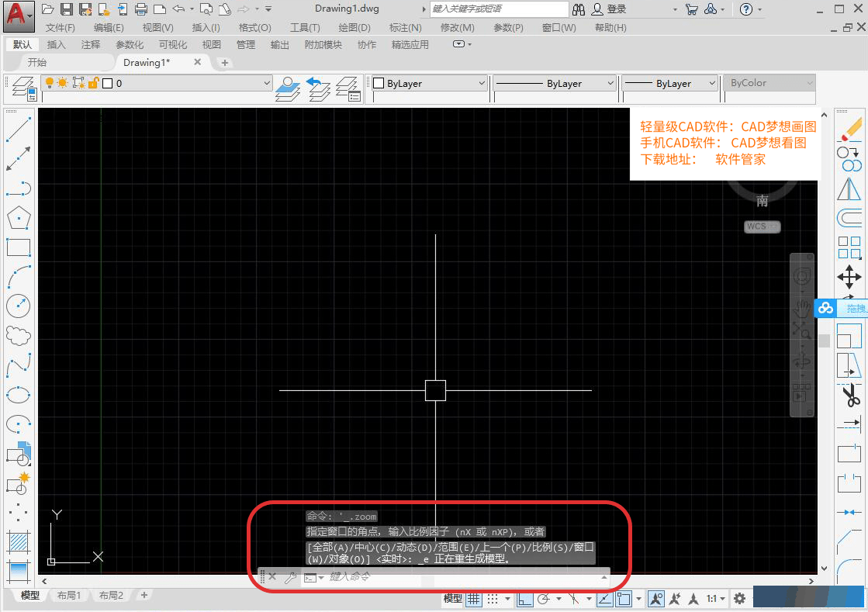Image resolution: width=868 pixels, height=612 pixels.
Task: Select the Rectangle tool
Action: pyautogui.click(x=19, y=247)
